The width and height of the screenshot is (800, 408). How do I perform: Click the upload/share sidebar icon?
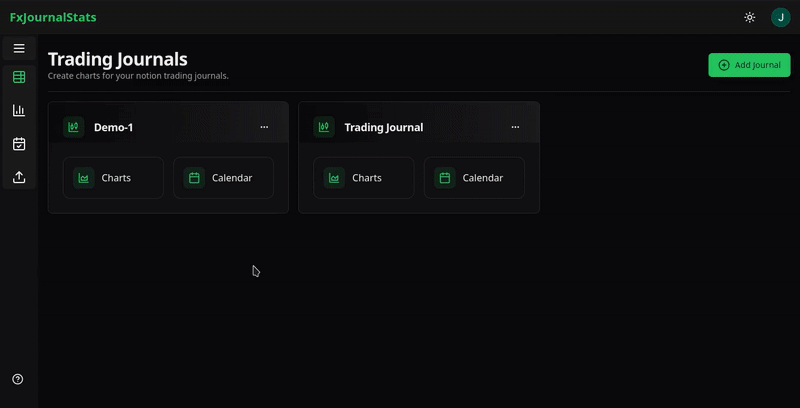click(x=19, y=177)
